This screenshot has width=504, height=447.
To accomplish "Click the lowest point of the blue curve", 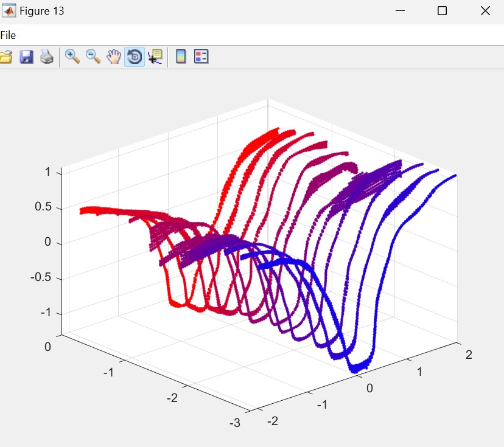I will tap(358, 368).
